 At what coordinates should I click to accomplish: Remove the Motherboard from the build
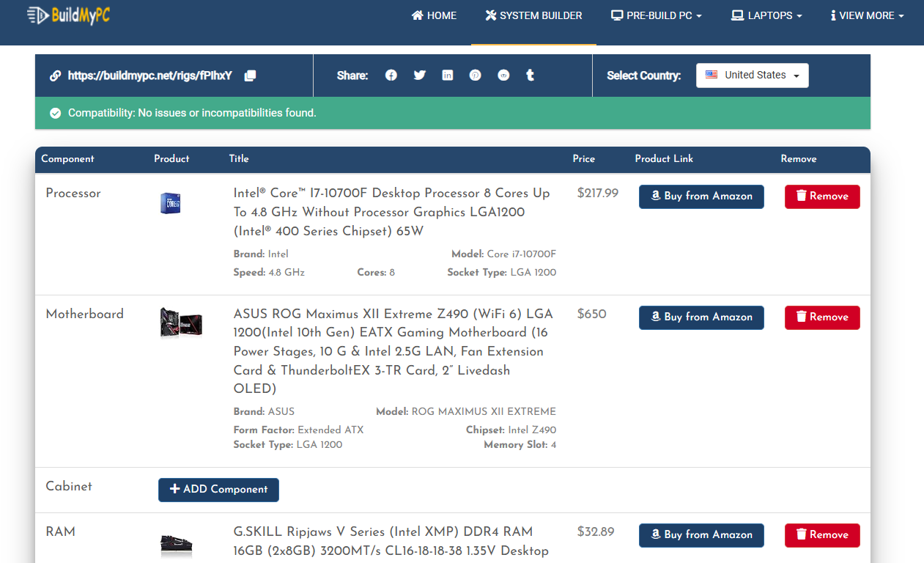(822, 317)
